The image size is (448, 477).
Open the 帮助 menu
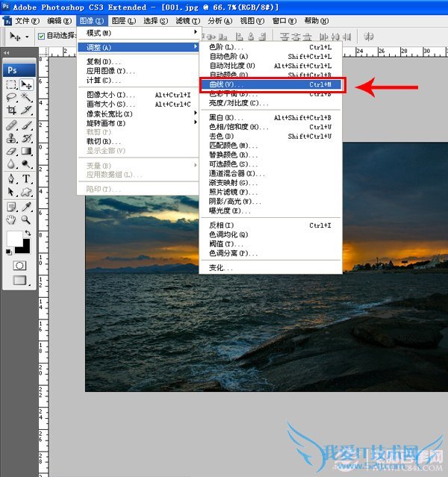click(317, 21)
